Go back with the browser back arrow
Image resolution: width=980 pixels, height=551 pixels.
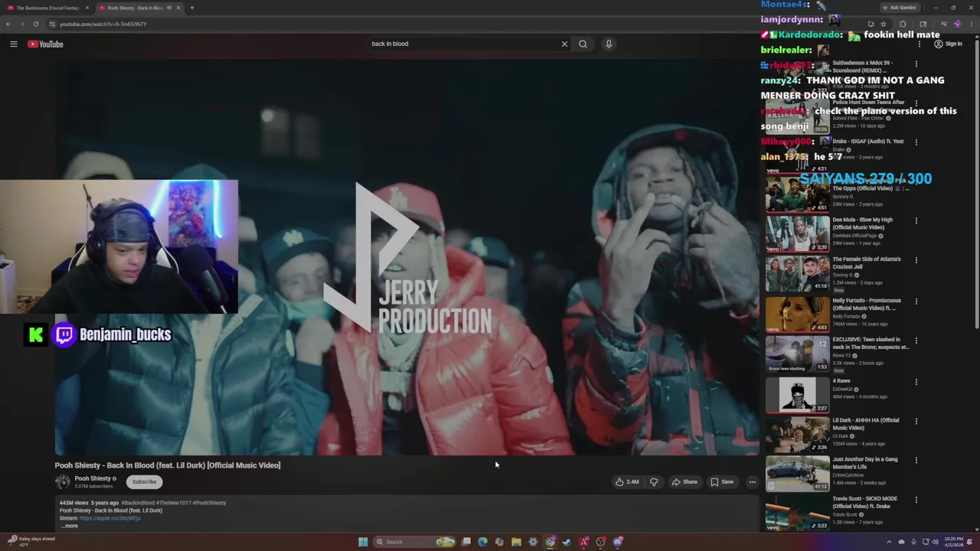click(8, 24)
